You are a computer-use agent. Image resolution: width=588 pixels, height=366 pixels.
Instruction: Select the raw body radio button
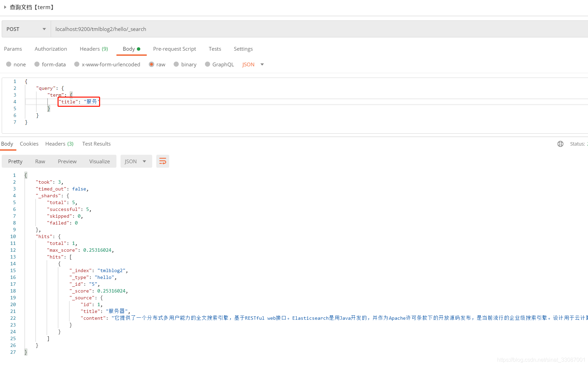coord(152,64)
